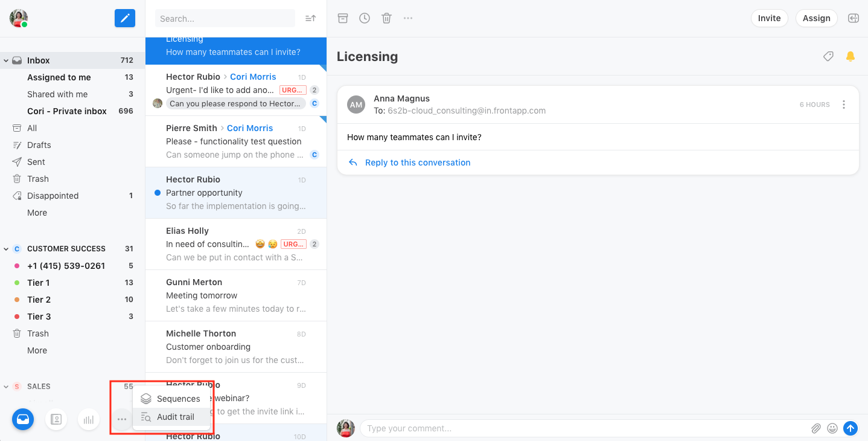Screen dimensions: 868x441
Task: Open Elias Holly's consulting conversation
Action: pos(236,244)
